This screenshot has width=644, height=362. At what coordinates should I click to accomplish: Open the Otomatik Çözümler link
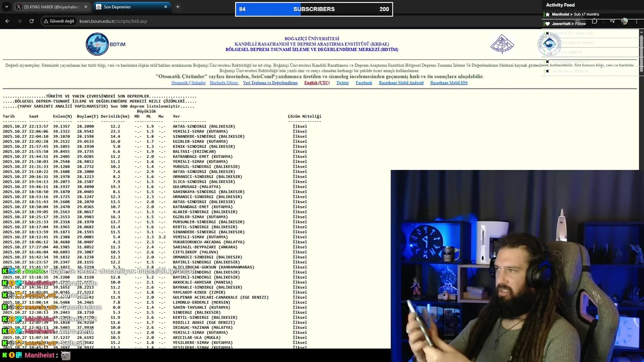(188, 83)
